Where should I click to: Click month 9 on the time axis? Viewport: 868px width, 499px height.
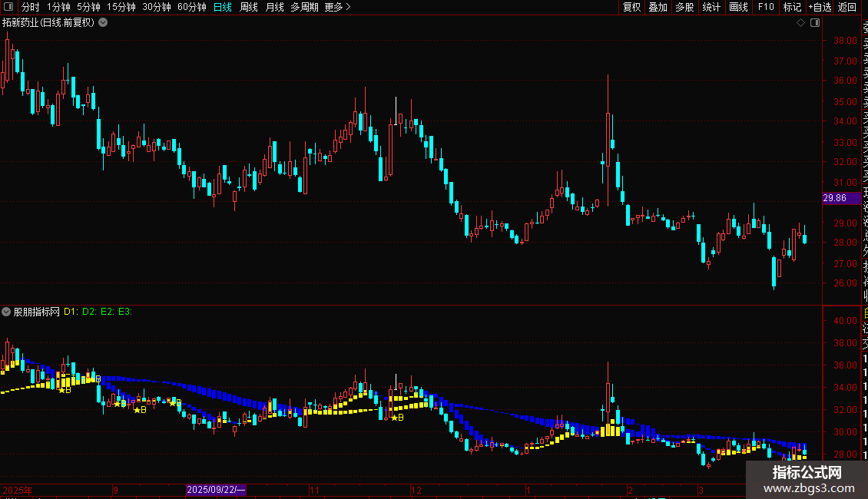[115, 490]
